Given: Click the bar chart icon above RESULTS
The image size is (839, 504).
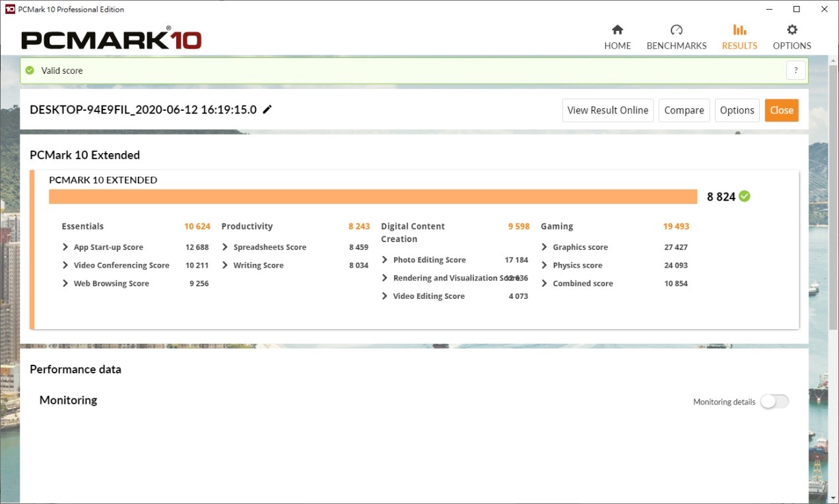Looking at the screenshot, I should point(739,30).
